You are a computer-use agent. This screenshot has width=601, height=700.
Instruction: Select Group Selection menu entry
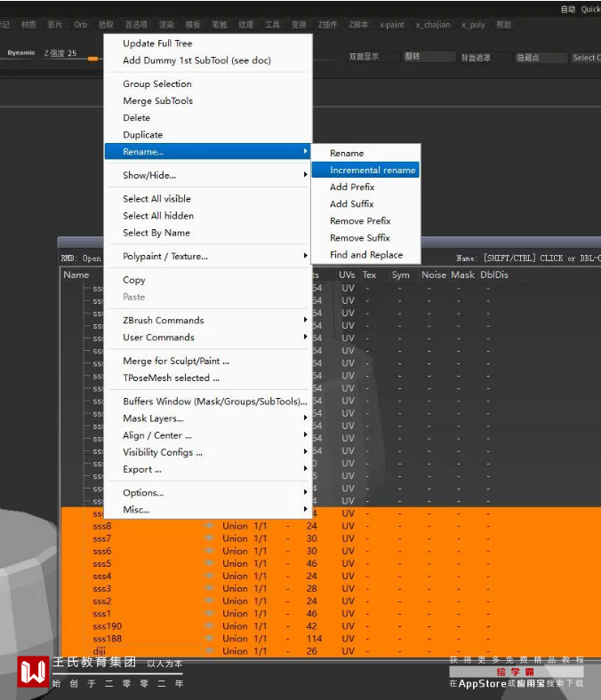click(x=207, y=84)
